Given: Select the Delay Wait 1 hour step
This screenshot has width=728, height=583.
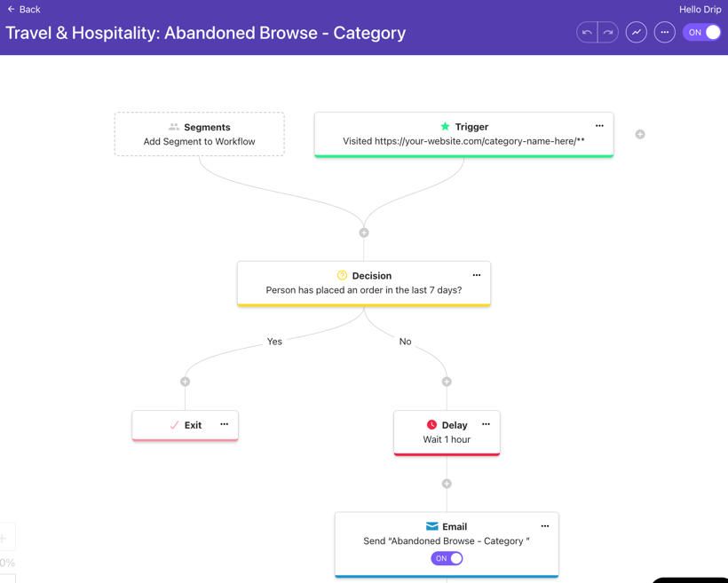Looking at the screenshot, I should coord(447,433).
